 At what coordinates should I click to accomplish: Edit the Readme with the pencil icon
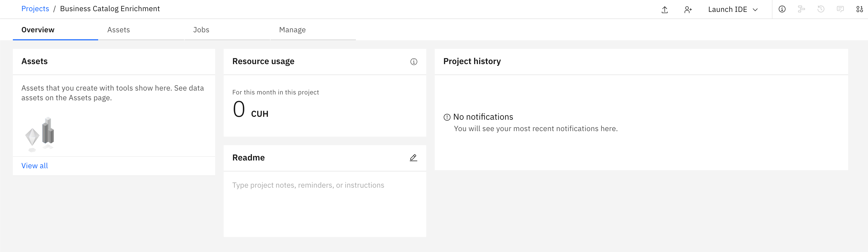[413, 158]
